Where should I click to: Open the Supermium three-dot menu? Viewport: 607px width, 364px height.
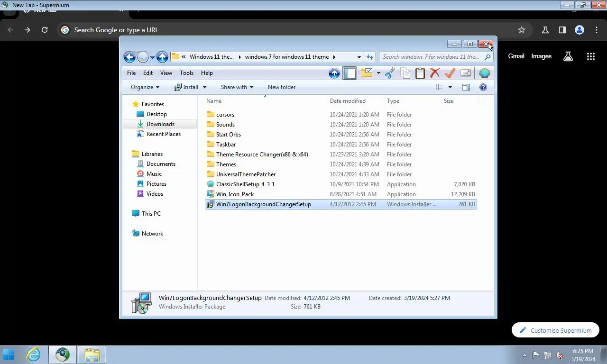coord(597,30)
